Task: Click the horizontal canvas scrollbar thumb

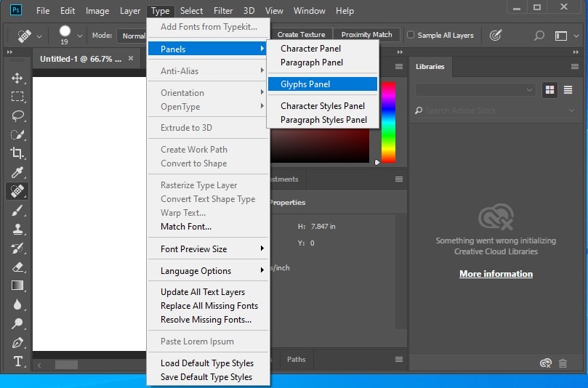Action: (66, 364)
